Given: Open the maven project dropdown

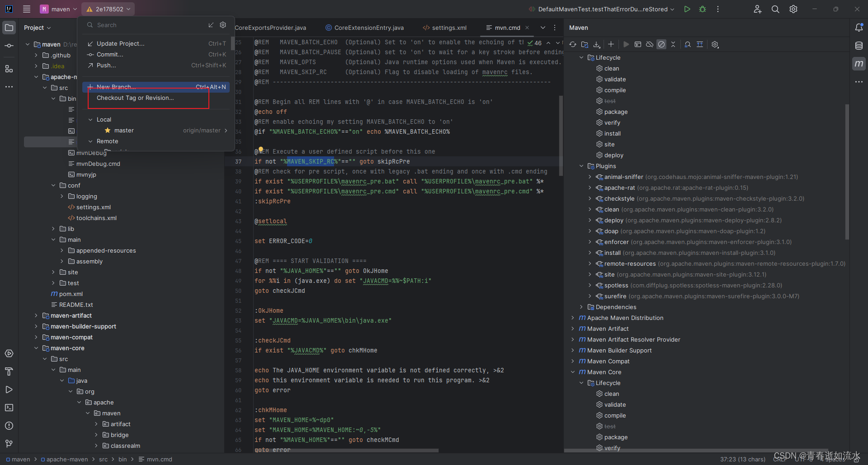Looking at the screenshot, I should pos(58,9).
